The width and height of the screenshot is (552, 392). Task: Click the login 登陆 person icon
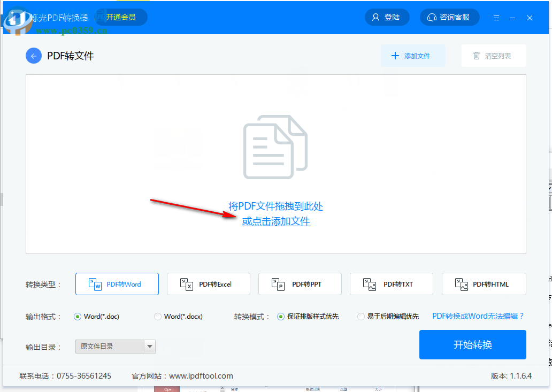click(376, 17)
